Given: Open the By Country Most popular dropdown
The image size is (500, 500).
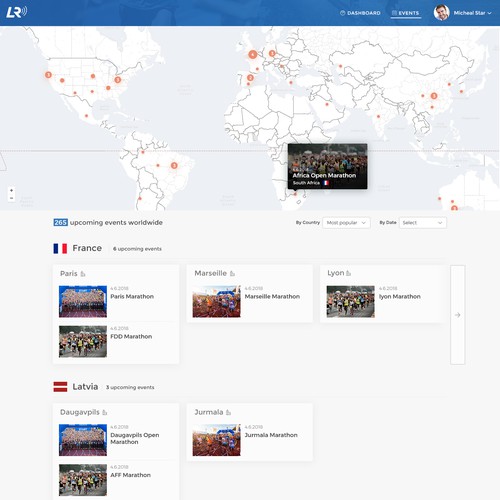Looking at the screenshot, I should pyautogui.click(x=346, y=223).
